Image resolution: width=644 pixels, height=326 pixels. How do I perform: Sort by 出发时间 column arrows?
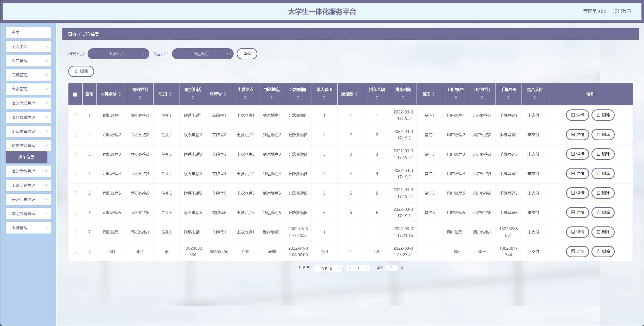point(298,97)
